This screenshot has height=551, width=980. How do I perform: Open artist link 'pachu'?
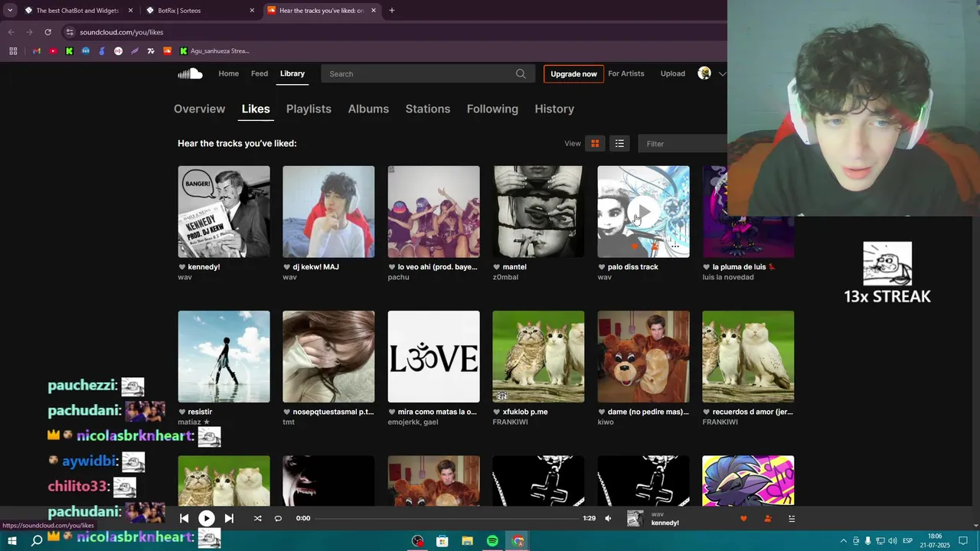tap(398, 277)
